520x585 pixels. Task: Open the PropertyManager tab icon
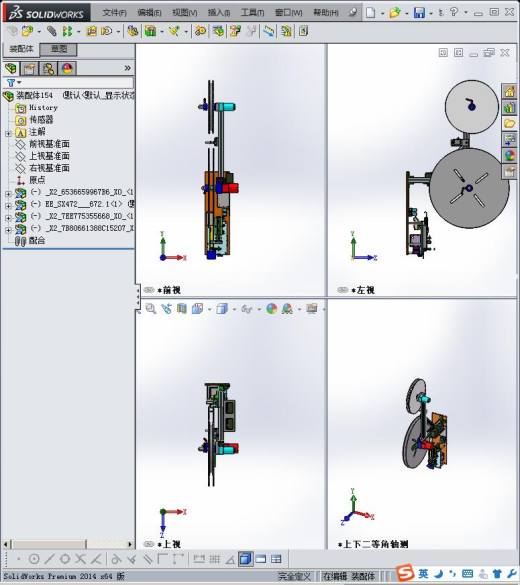29,69
